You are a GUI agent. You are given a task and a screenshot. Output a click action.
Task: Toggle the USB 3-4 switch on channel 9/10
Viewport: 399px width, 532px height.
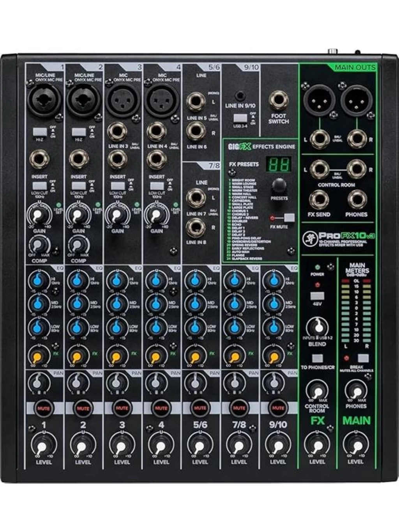240,117
